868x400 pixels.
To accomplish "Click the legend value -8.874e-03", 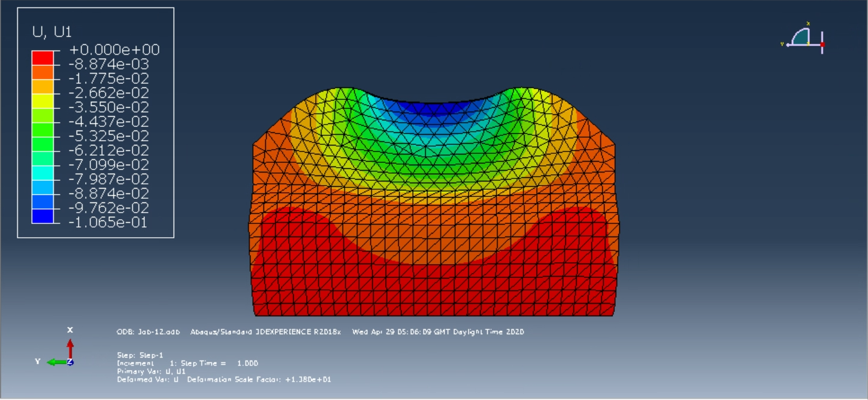I will 109,65.
